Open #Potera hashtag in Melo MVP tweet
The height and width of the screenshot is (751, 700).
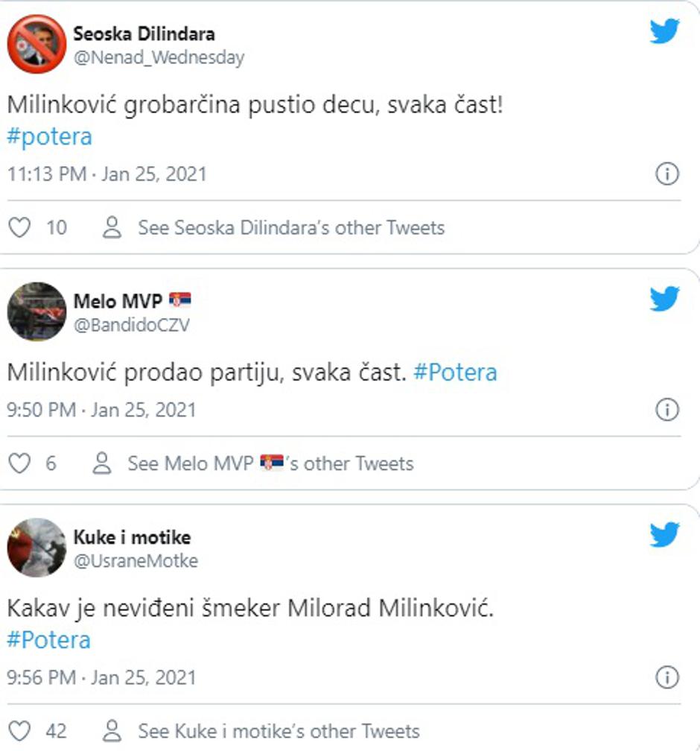pyautogui.click(x=455, y=373)
